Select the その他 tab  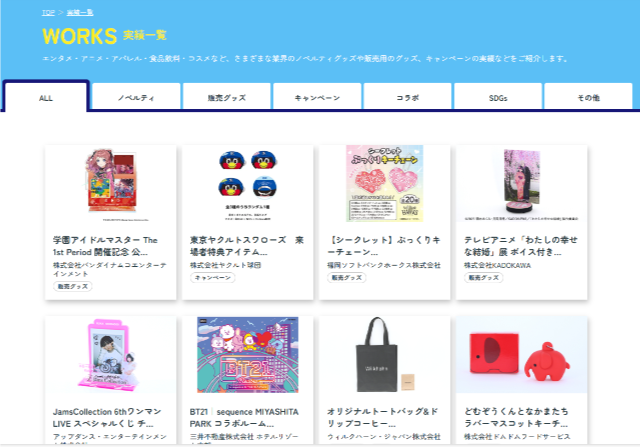589,97
